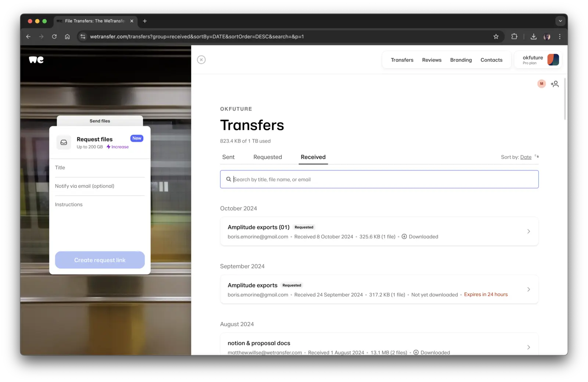Click matthew.willse@wetransfer.com sender email
This screenshot has width=588, height=382.
(x=265, y=353)
